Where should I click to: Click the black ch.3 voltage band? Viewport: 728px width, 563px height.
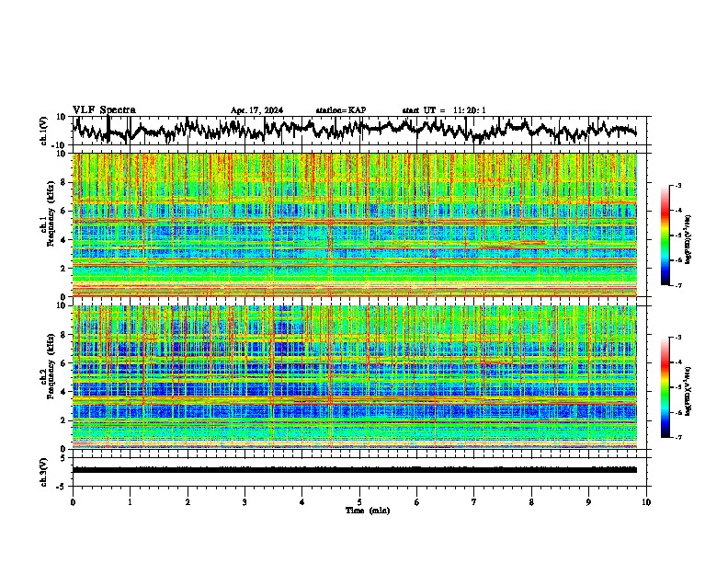355,470
